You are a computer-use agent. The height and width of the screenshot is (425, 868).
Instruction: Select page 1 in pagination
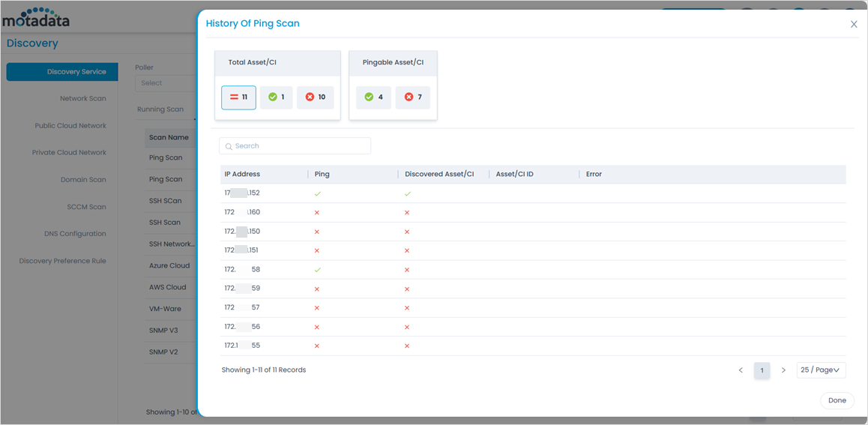click(x=762, y=370)
